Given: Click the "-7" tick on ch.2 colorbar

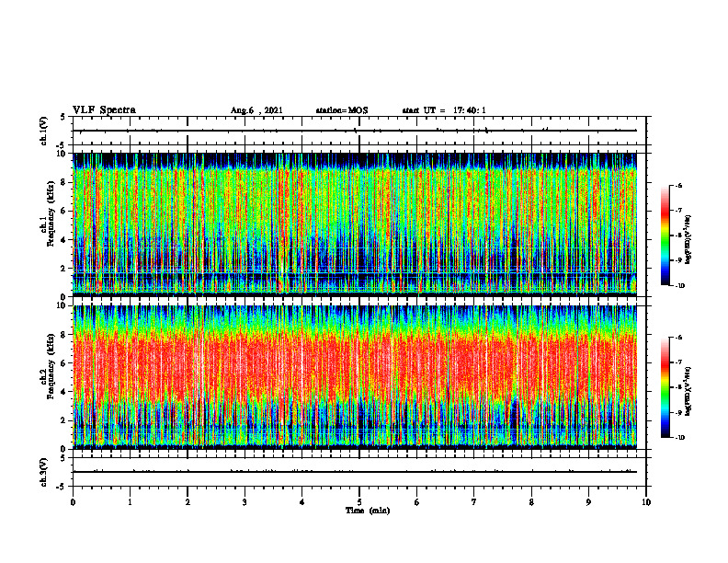Looking at the screenshot, I should click(678, 362).
